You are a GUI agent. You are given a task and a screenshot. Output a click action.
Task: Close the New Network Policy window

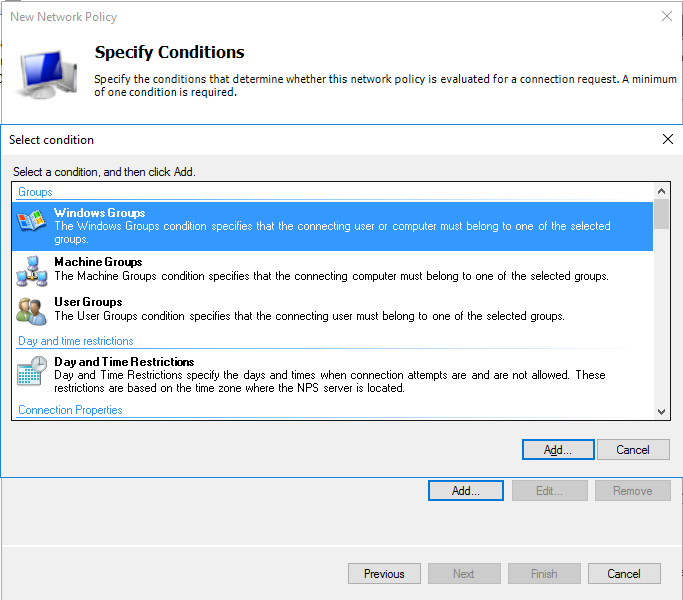[x=667, y=16]
